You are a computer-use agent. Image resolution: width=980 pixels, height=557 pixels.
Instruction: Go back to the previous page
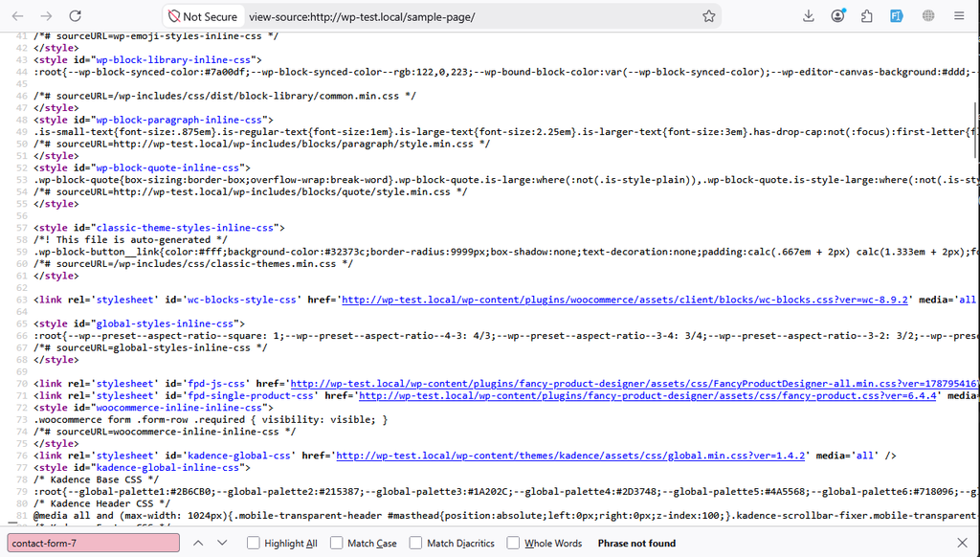click(x=17, y=16)
